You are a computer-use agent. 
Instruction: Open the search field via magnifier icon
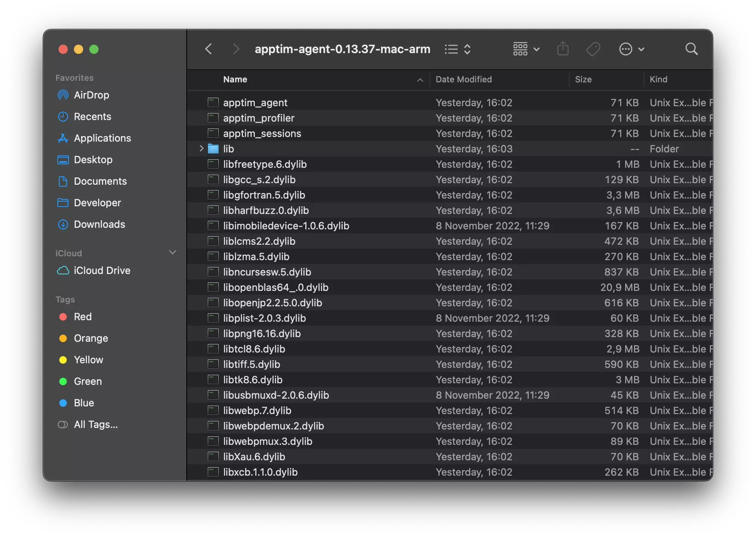[x=691, y=49]
